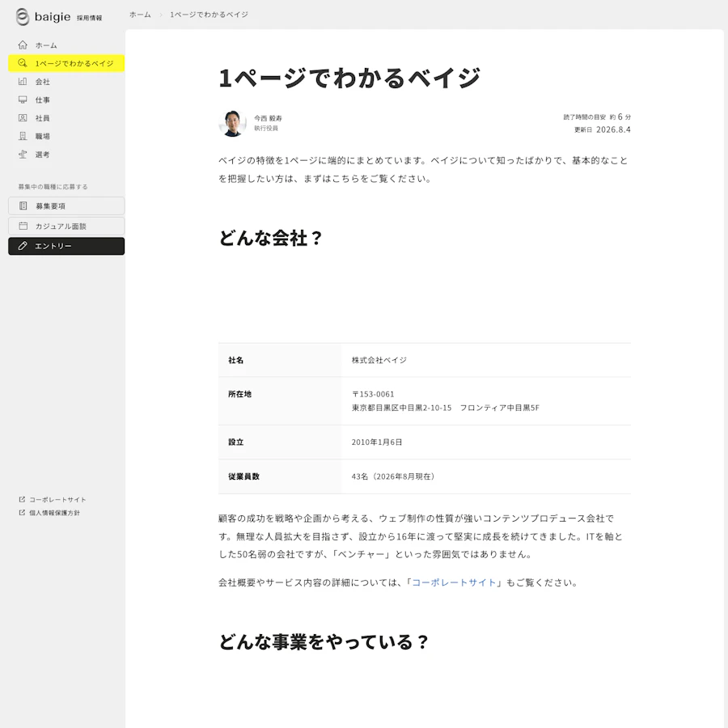This screenshot has height=728, width=728.
Task: Go to the 仕事 sidebar section
Action: pos(66,99)
